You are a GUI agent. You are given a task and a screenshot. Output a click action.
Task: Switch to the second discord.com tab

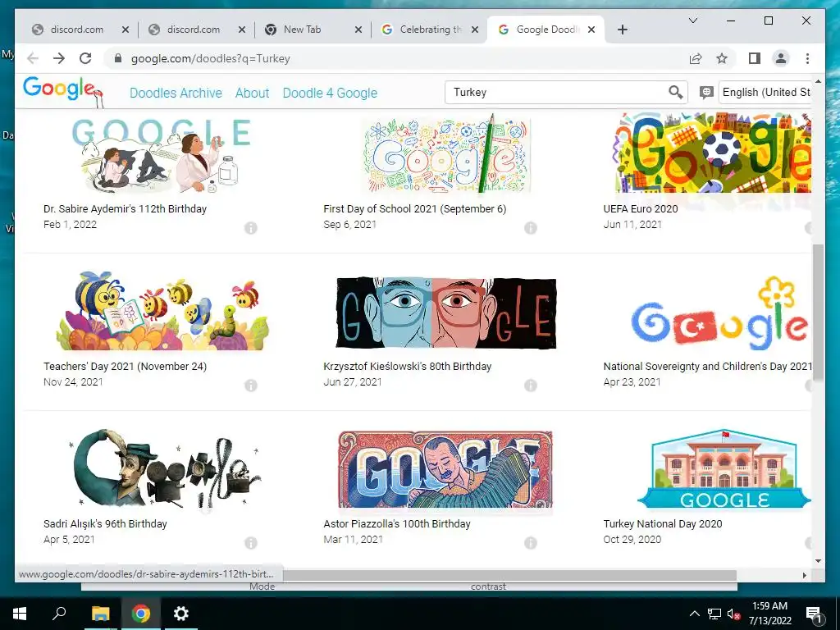point(194,30)
